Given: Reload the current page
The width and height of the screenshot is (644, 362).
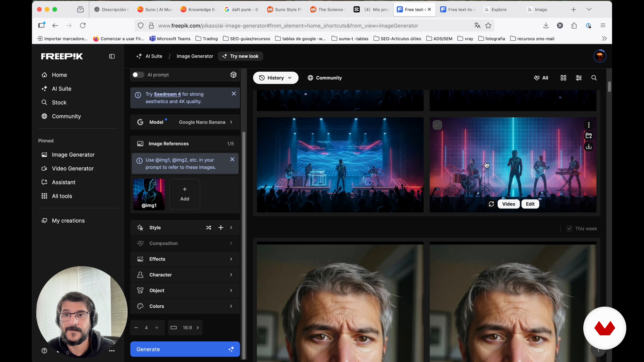Looking at the screenshot, I should click(83, 25).
